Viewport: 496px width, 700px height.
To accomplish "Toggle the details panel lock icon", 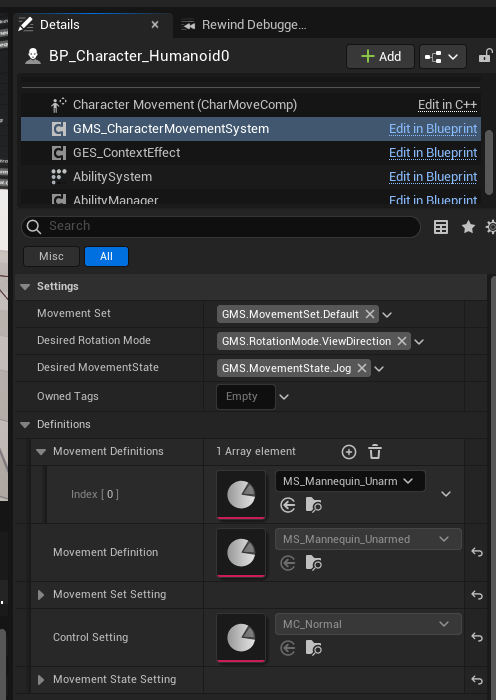I will 485,56.
